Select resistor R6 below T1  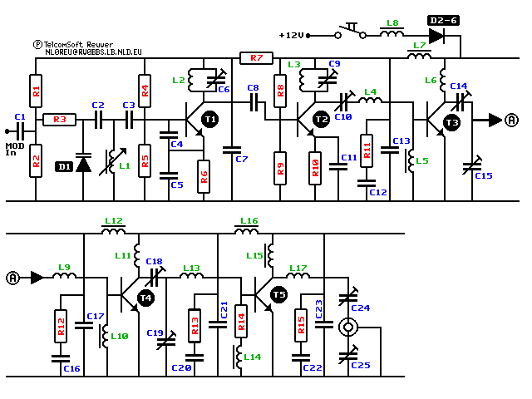204,175
